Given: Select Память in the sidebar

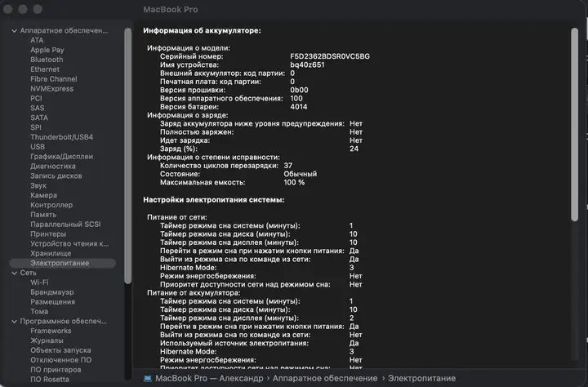Looking at the screenshot, I should pos(43,215).
